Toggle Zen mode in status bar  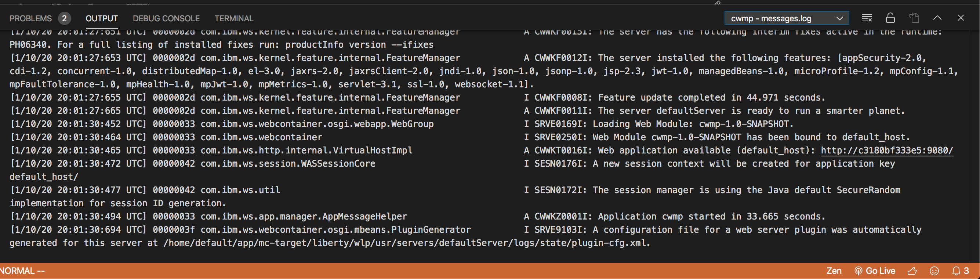pyautogui.click(x=834, y=271)
